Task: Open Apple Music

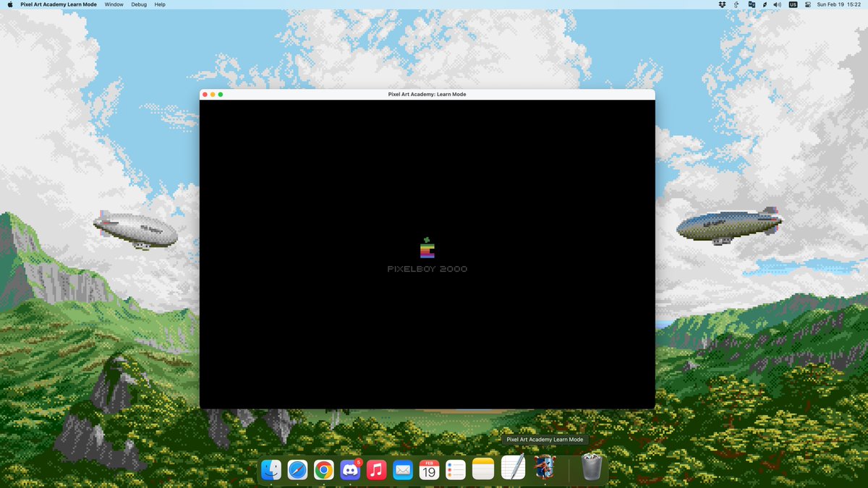Action: coord(375,469)
